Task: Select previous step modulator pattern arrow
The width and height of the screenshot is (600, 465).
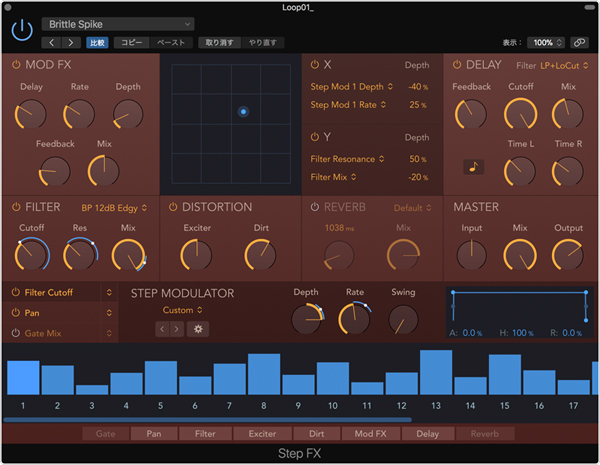Action: (x=162, y=329)
